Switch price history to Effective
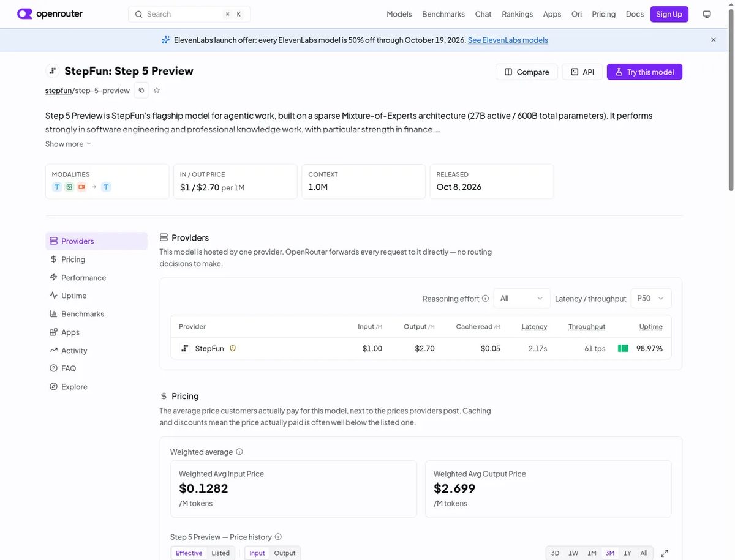The image size is (735, 560). click(189, 553)
